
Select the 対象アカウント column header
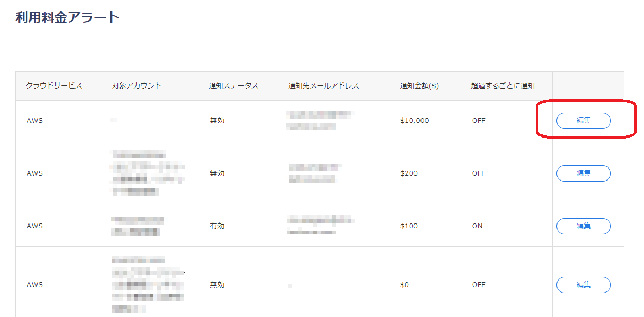click(x=137, y=85)
